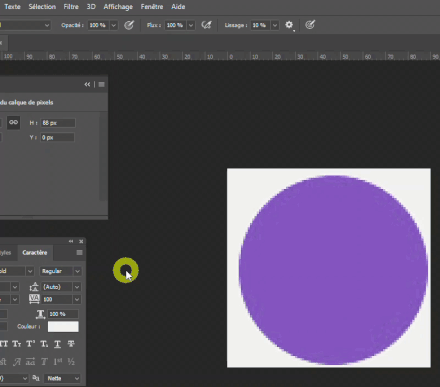Open smoothing options gear
Image resolution: width=440 pixels, height=387 pixels.
pyautogui.click(x=289, y=25)
